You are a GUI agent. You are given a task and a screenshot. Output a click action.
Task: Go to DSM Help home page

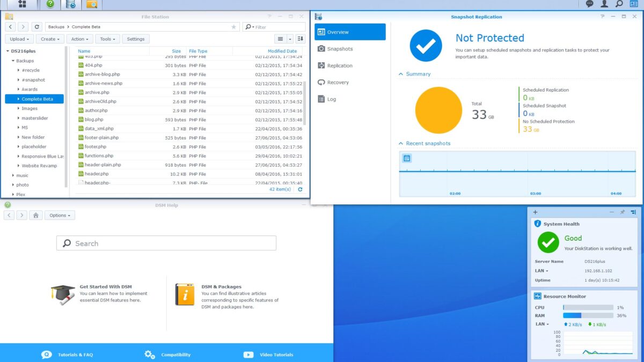[x=35, y=215]
